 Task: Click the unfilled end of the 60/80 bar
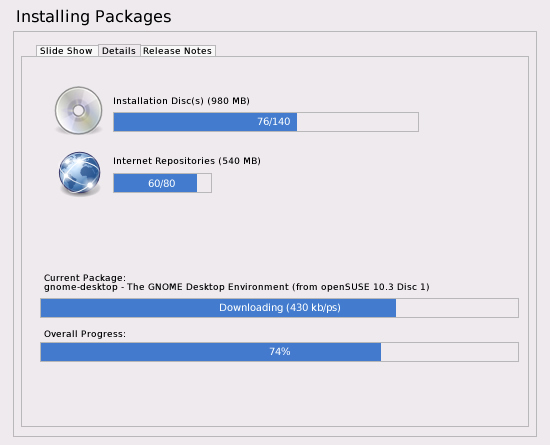[x=204, y=183]
